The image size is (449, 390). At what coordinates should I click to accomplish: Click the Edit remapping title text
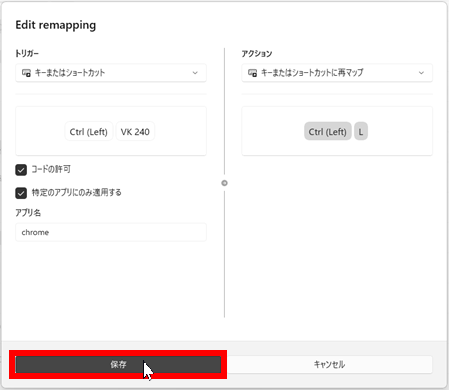(x=56, y=25)
